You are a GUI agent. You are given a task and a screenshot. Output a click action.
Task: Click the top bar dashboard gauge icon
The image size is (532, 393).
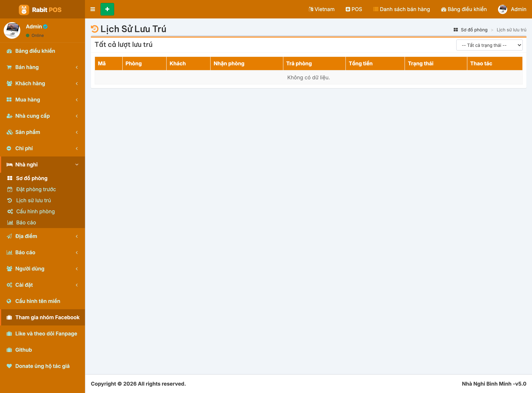click(x=443, y=10)
